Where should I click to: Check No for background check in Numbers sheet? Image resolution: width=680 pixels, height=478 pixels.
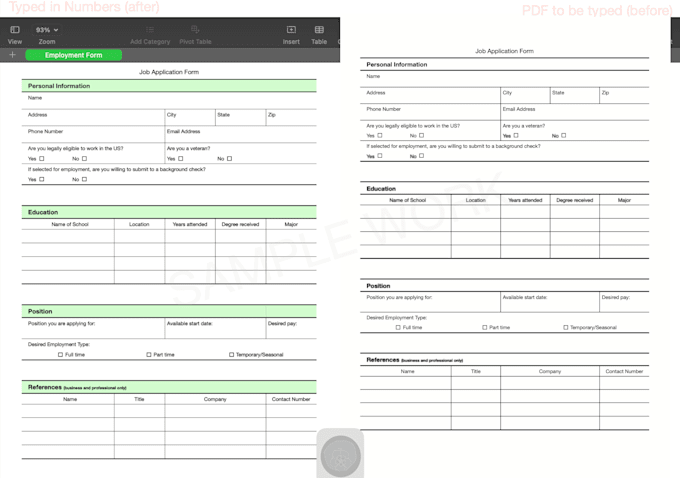[x=85, y=179]
